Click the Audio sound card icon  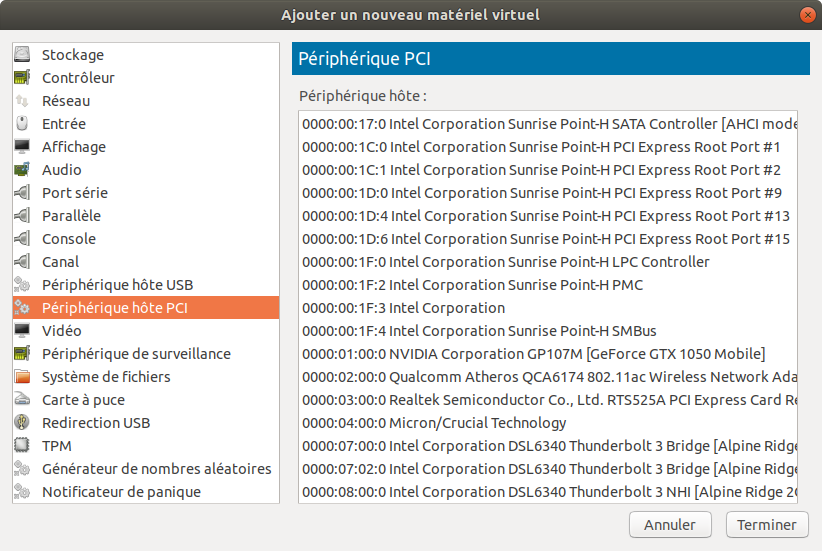pos(22,170)
